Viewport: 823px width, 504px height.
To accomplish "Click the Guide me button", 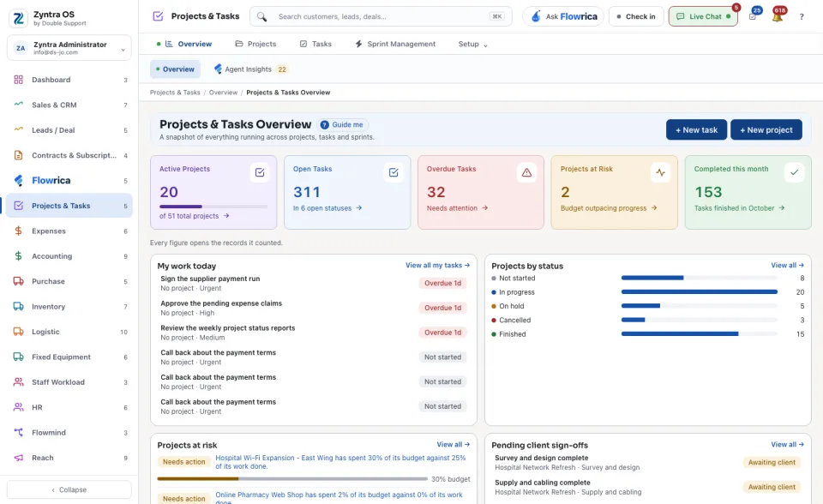I will coord(342,125).
